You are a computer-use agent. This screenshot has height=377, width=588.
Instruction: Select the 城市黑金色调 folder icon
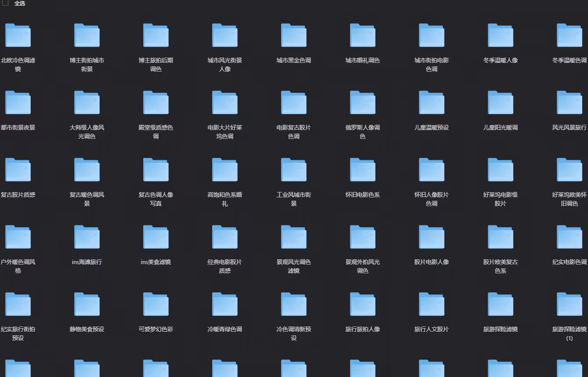294,35
